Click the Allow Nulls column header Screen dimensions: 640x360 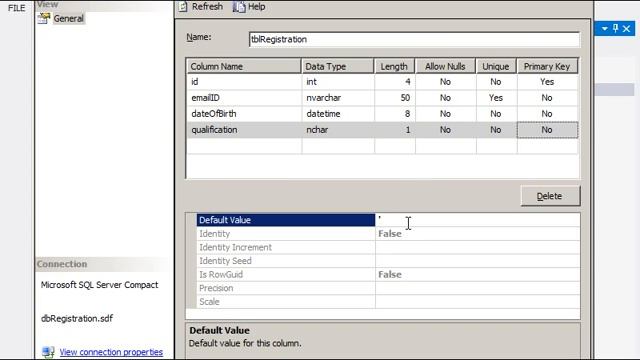pyautogui.click(x=445, y=66)
